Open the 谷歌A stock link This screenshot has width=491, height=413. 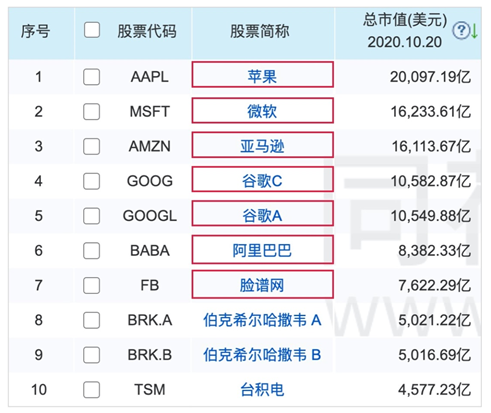(x=262, y=216)
